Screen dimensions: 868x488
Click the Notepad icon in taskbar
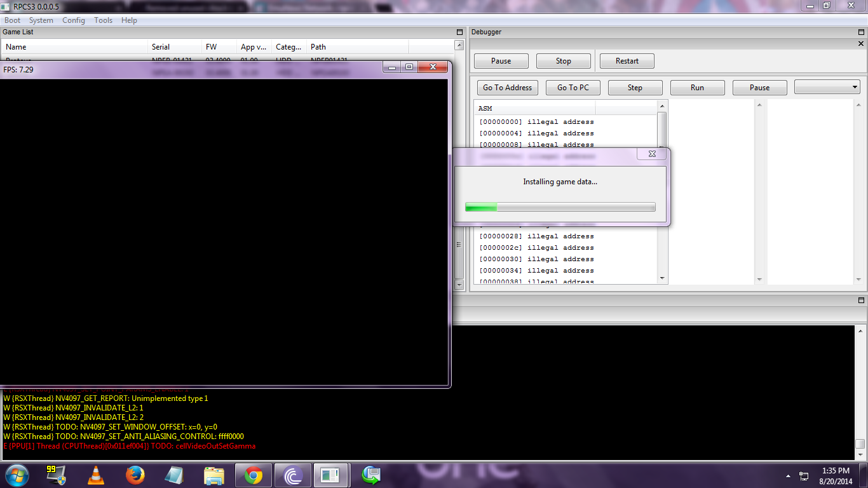pyautogui.click(x=174, y=475)
